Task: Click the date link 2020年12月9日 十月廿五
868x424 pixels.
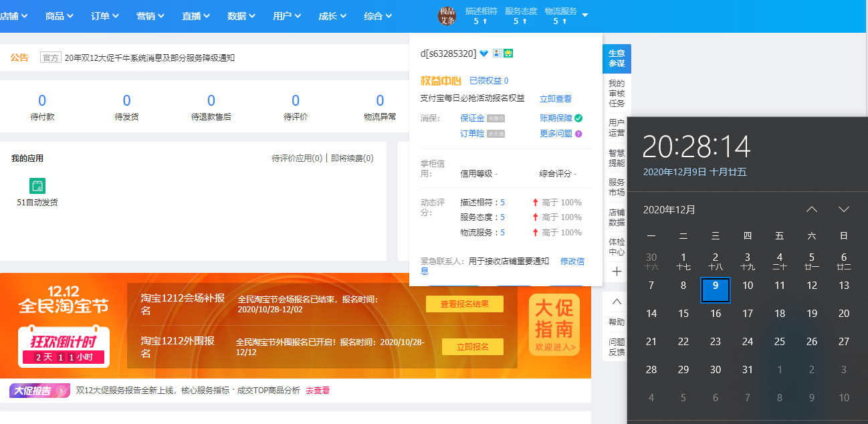Action: click(695, 172)
